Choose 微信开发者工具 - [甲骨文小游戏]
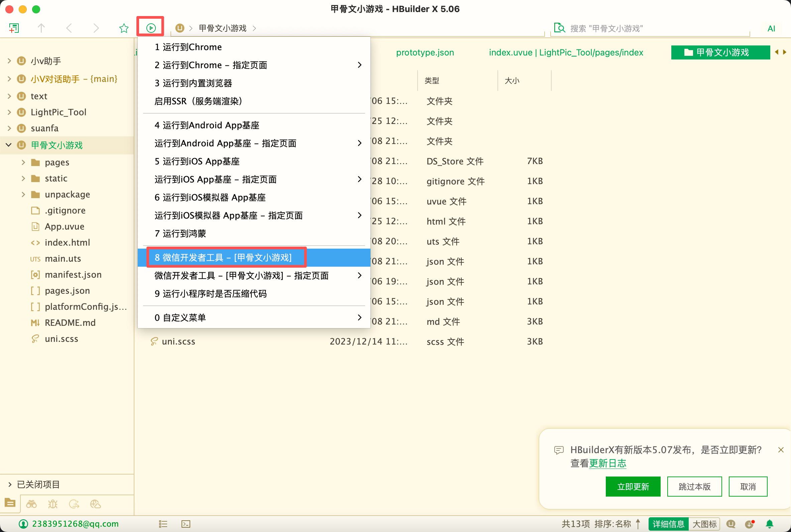Viewport: 791px width, 532px height. (x=254, y=258)
